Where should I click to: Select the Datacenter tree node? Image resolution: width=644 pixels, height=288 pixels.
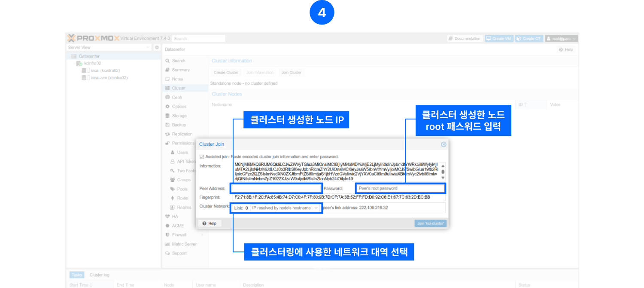coord(89,56)
